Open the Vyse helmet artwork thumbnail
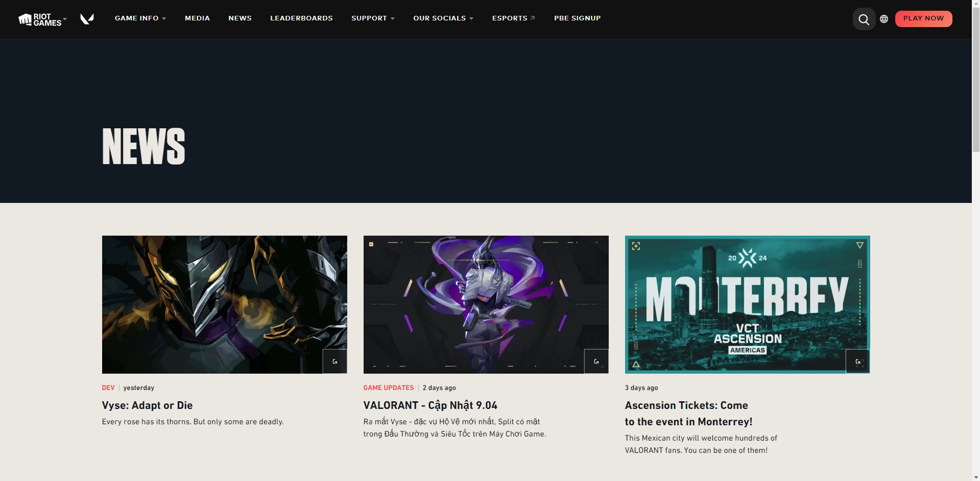This screenshot has width=980, height=481. (225, 305)
